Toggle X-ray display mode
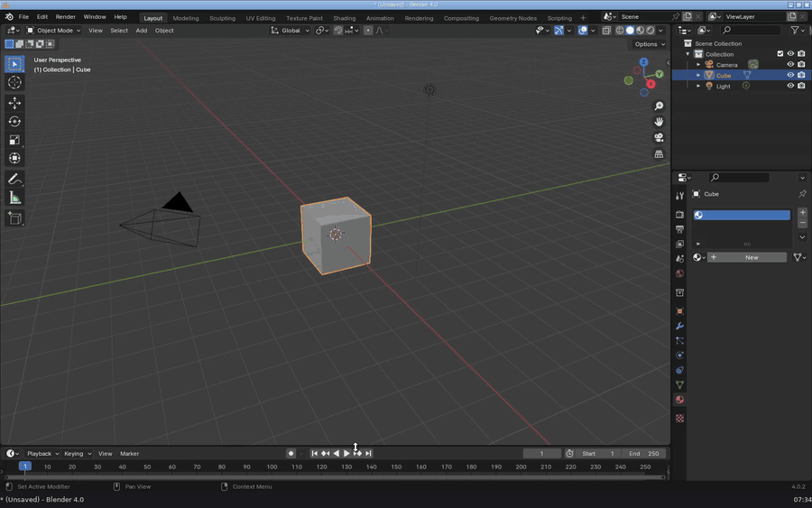 pos(606,31)
